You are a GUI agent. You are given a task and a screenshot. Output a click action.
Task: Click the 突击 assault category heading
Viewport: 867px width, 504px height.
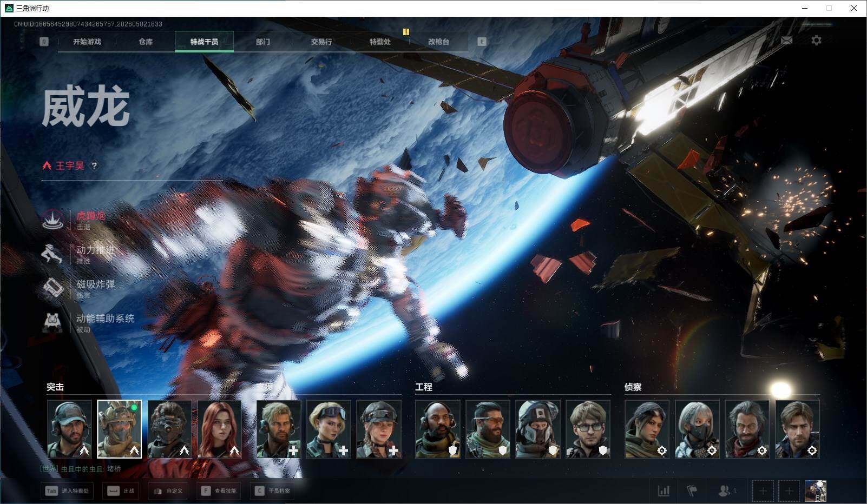[55, 387]
